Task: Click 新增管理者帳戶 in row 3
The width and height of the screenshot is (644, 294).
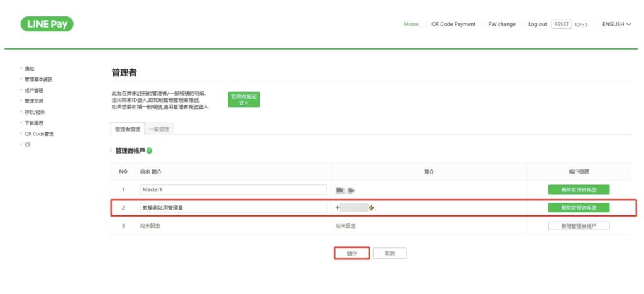Action: click(x=579, y=226)
